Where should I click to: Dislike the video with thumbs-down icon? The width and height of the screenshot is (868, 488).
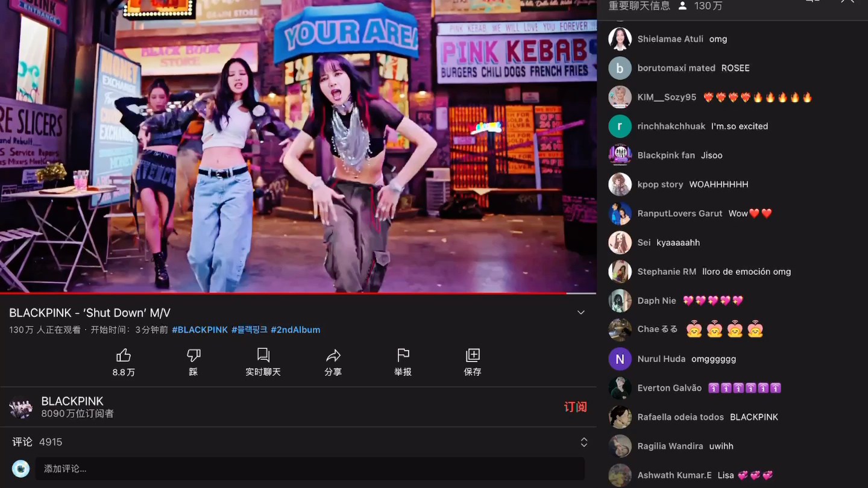click(x=193, y=355)
